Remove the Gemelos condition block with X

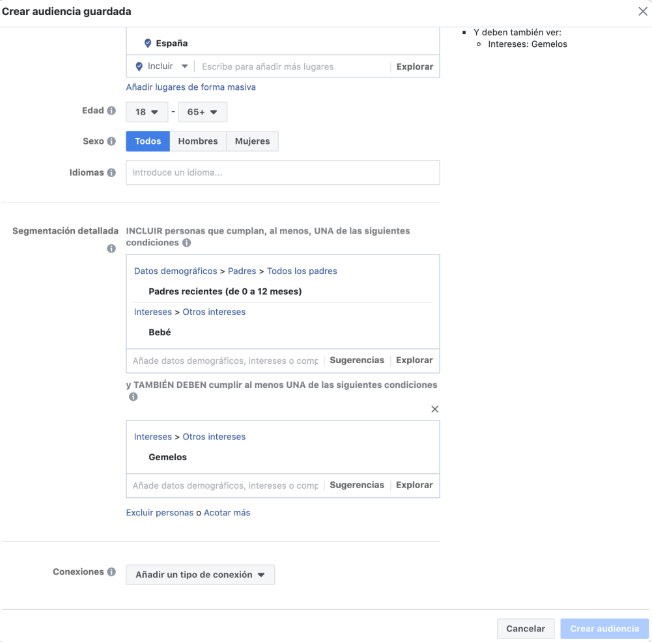(434, 409)
